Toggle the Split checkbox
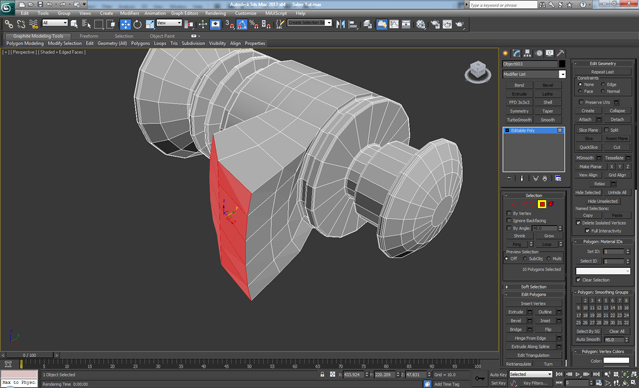Viewport: 639px width, 388px height. tap(606, 130)
